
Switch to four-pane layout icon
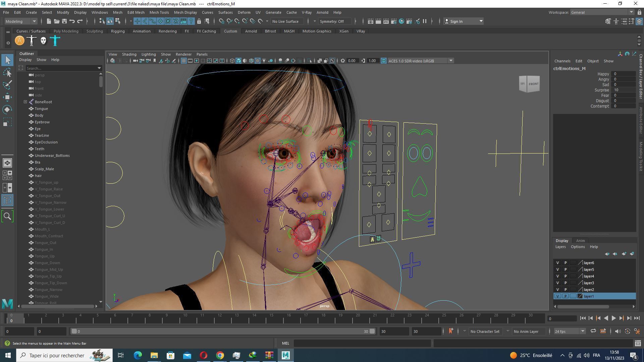pyautogui.click(x=7, y=175)
